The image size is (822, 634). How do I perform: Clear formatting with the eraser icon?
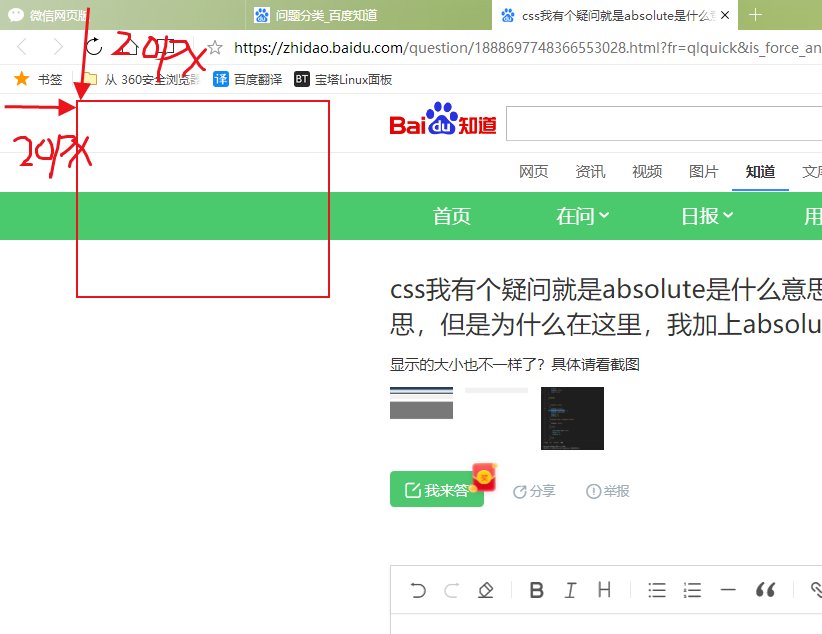(486, 590)
